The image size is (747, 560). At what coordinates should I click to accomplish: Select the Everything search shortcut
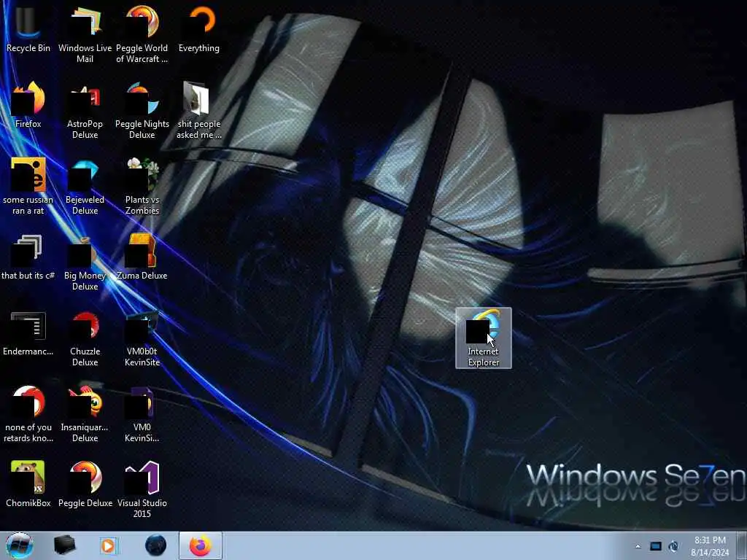click(199, 28)
